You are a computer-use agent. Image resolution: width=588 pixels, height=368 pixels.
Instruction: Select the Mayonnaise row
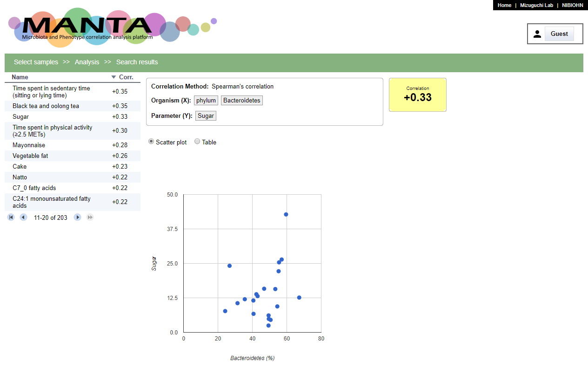click(x=73, y=145)
